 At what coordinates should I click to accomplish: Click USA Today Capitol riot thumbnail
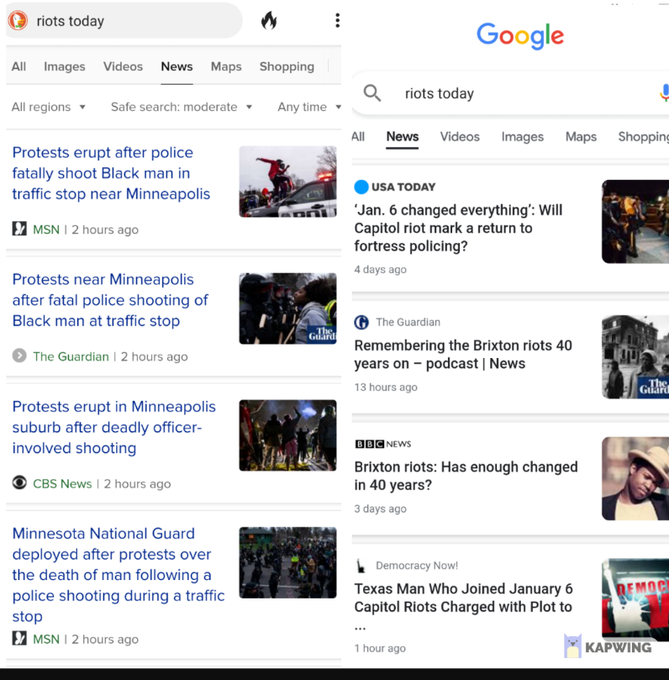635,221
